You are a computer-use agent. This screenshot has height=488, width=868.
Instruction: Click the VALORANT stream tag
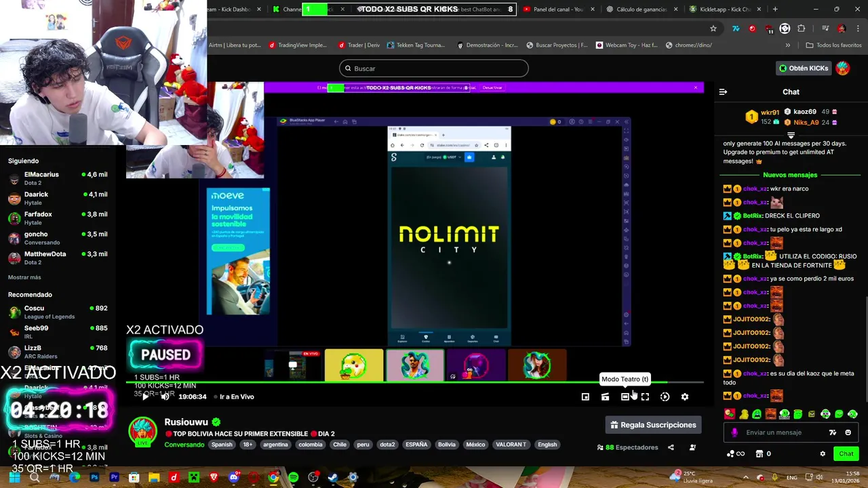click(511, 445)
